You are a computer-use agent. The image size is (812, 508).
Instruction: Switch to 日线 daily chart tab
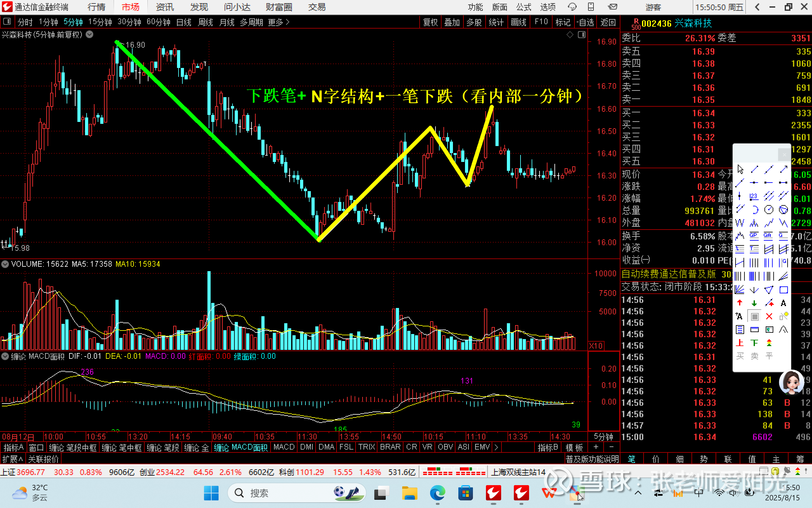tap(184, 22)
